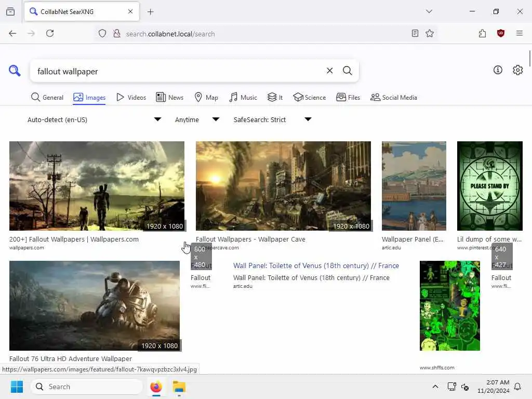Screen dimensions: 532x399
Task: Open the Firefox application menu
Action: 519,33
